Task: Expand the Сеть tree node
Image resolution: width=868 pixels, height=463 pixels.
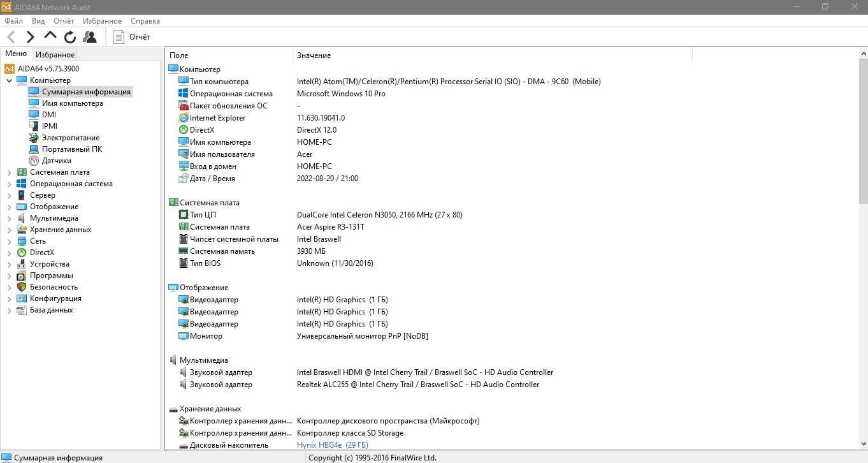Action: pos(9,241)
